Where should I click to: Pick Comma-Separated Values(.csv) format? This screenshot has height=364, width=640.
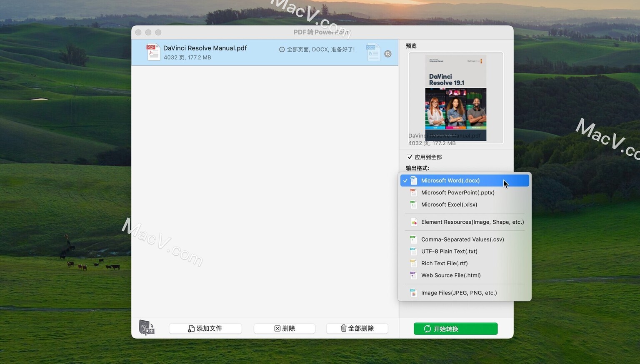click(465, 239)
